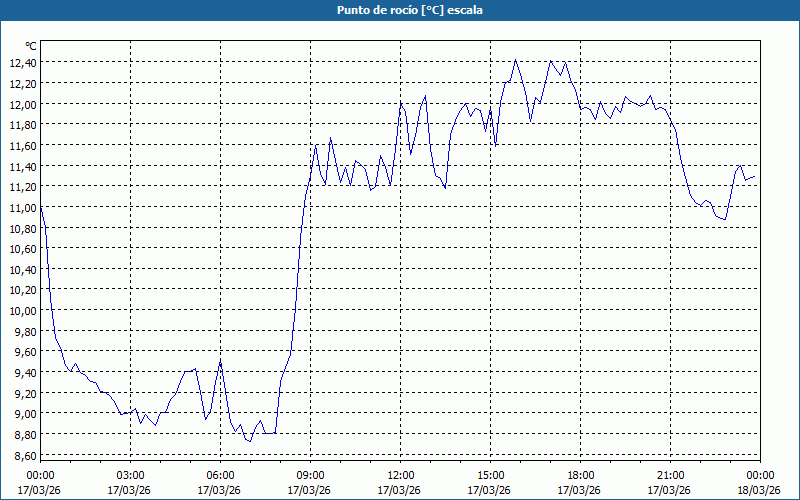Select the 06:00 time label
Screen dimensions: 800x500
click(x=220, y=475)
